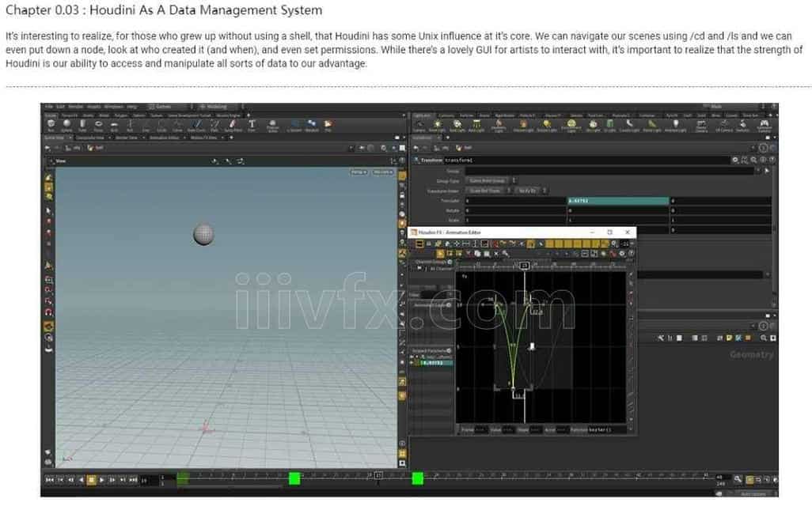This screenshot has height=510, width=812.
Task: Choose the arrow select tool in viewport toolbar
Action: (49, 211)
